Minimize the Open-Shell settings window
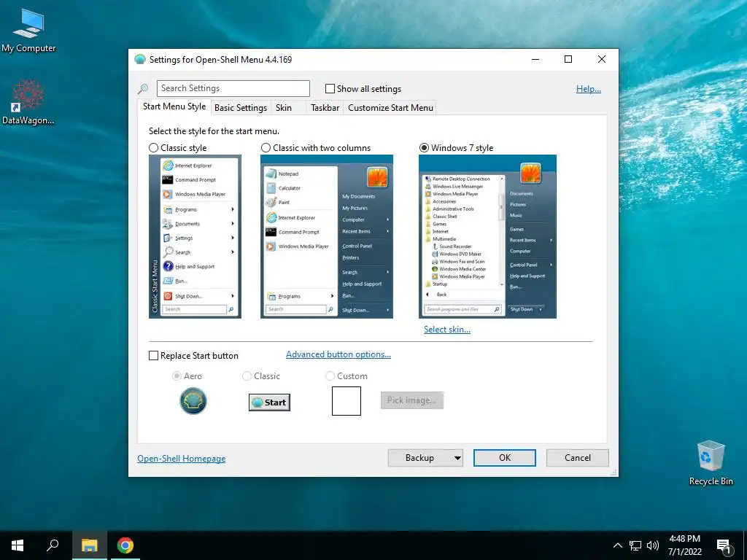This screenshot has width=747, height=560. 535,60
